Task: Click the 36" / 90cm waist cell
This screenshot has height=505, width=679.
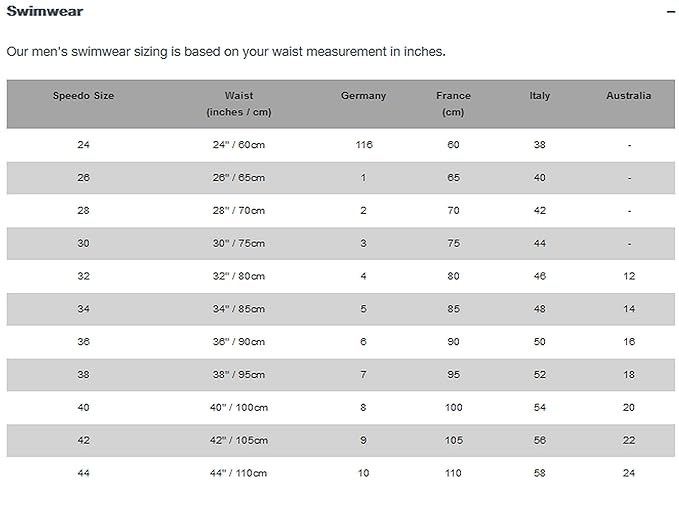Action: pyautogui.click(x=239, y=342)
